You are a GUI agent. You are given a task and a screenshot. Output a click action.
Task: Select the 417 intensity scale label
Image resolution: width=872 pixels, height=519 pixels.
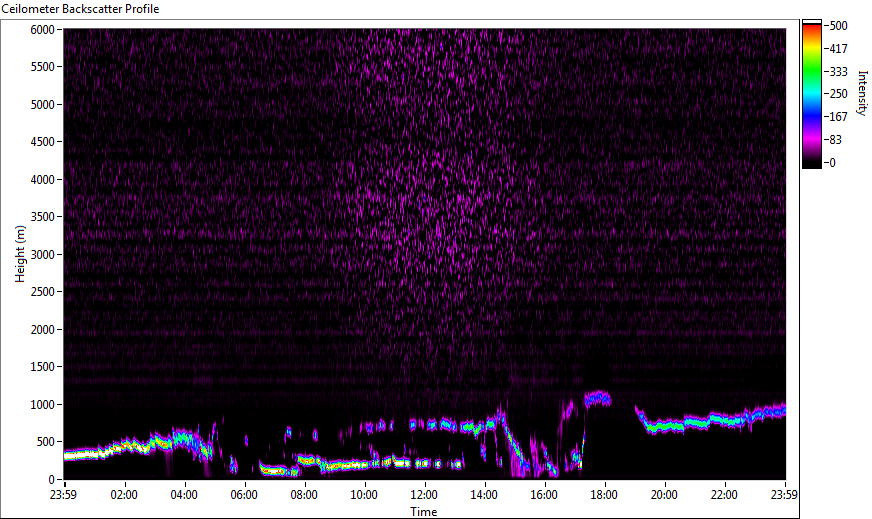coord(838,48)
